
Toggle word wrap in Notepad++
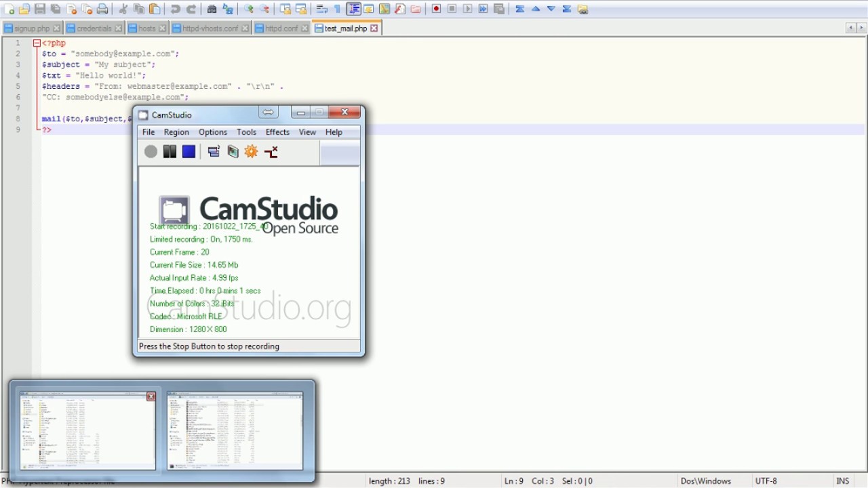pos(321,9)
